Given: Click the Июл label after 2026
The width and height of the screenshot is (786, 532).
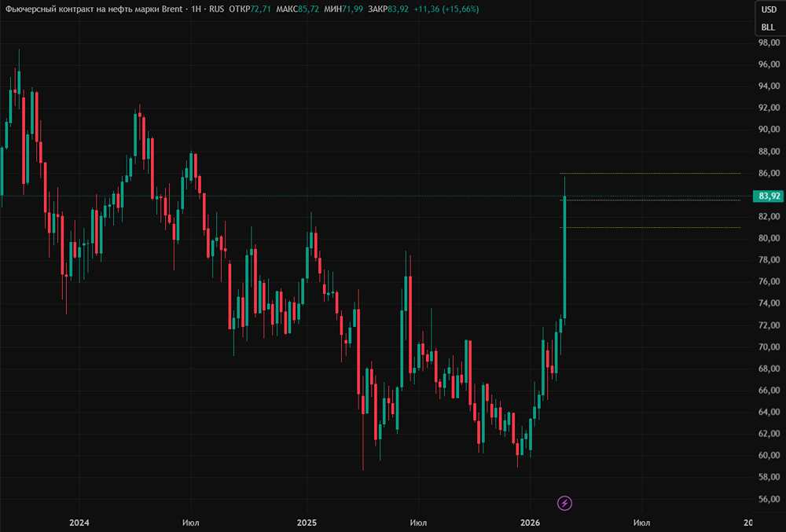Looking at the screenshot, I should pyautogui.click(x=641, y=523).
